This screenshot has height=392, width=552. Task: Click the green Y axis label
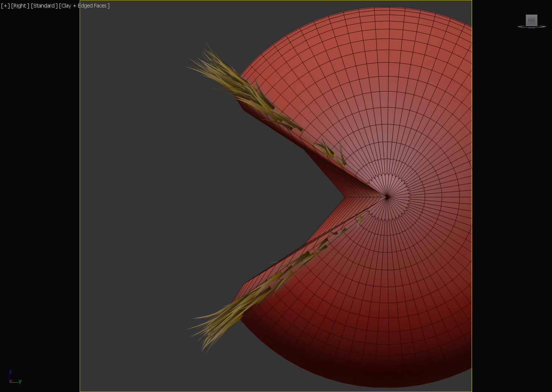coord(20,381)
